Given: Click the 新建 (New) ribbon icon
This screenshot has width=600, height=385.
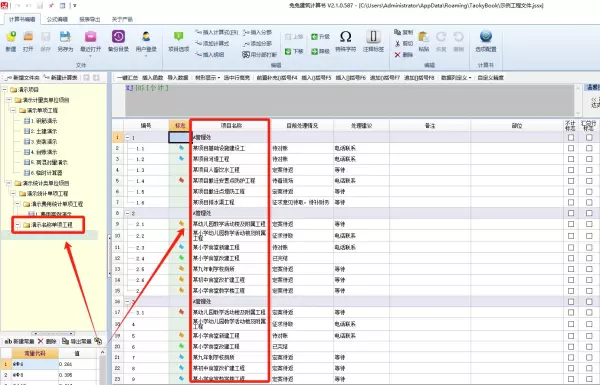Looking at the screenshot, I should point(11,37).
